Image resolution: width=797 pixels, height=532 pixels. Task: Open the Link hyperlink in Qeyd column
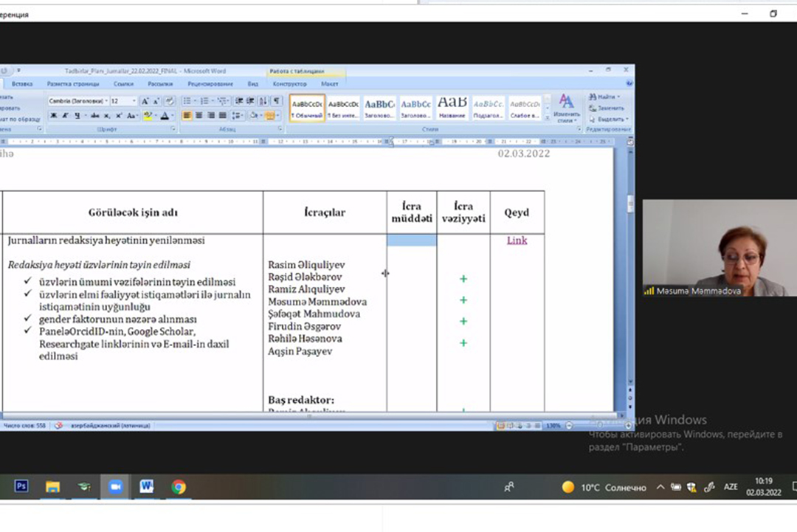[517, 241]
